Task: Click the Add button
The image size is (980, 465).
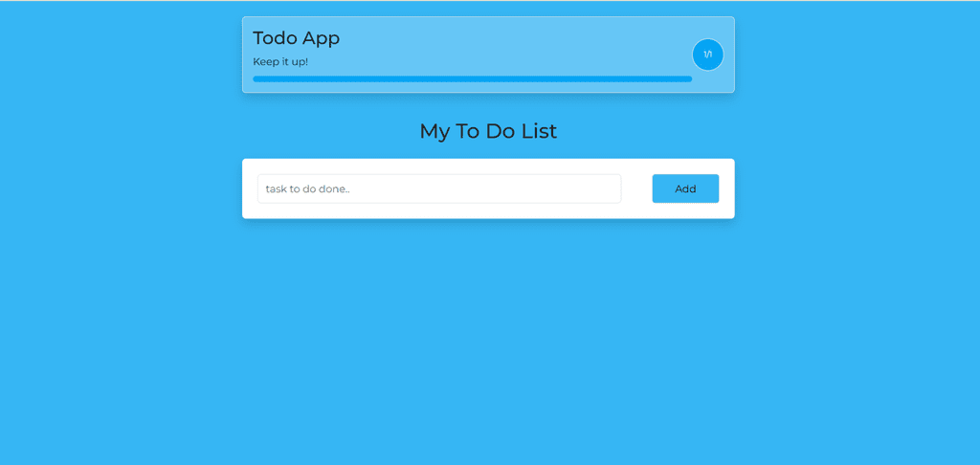Action: [x=685, y=188]
